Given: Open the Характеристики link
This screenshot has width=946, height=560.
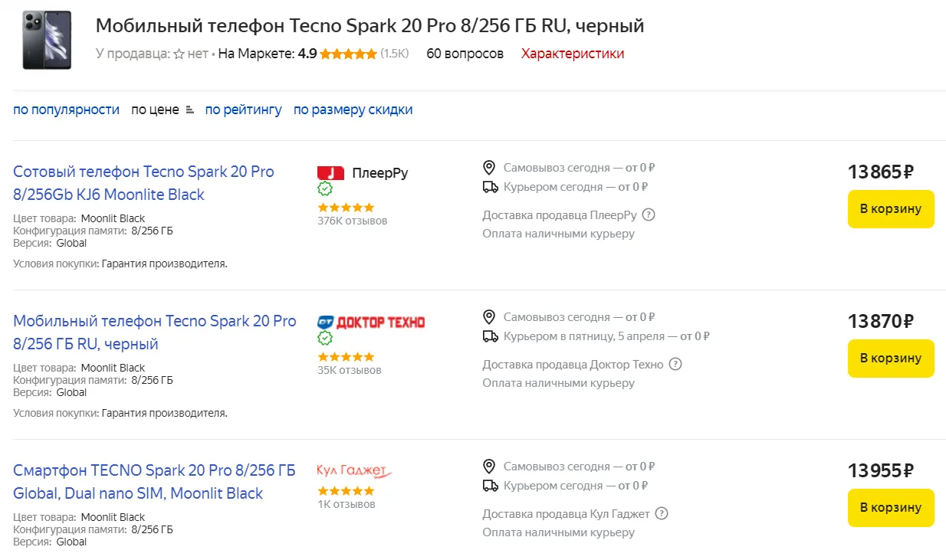Looking at the screenshot, I should [572, 54].
